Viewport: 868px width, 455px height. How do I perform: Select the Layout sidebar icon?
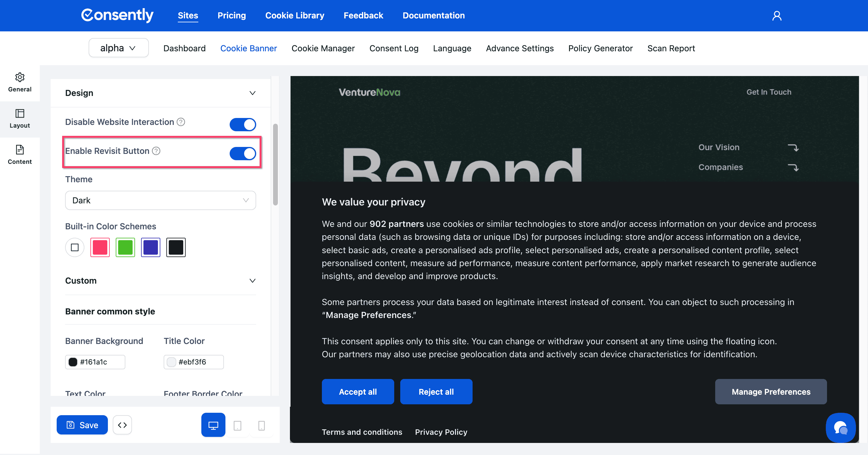pyautogui.click(x=20, y=118)
